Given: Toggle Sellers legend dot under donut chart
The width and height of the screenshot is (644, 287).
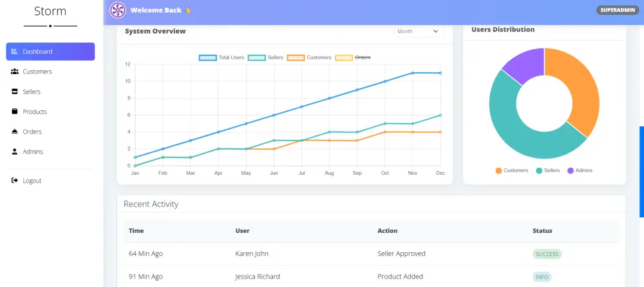Looking at the screenshot, I should pos(539,170).
